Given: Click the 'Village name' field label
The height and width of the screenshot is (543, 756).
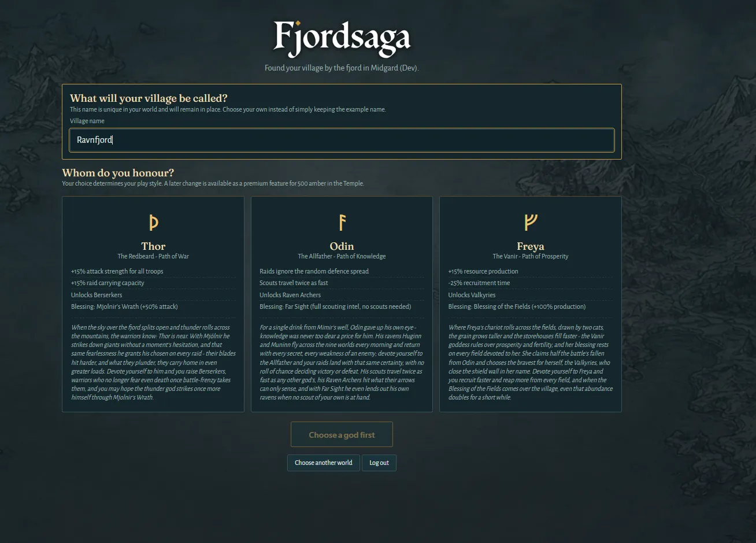Looking at the screenshot, I should tap(87, 121).
